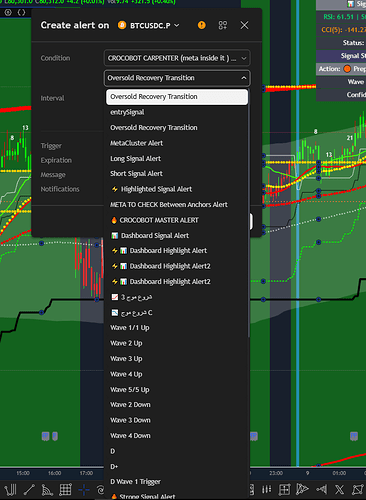Viewport: 366px width, 500px height.
Task: Select the 3D cube drawing tool
Action: [x=358, y=489]
